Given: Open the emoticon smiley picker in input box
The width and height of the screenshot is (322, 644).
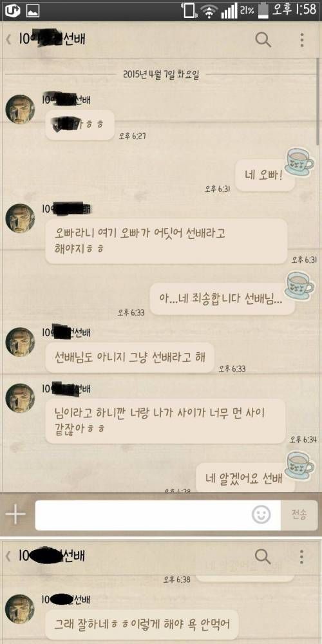Looking at the screenshot, I should [261, 514].
